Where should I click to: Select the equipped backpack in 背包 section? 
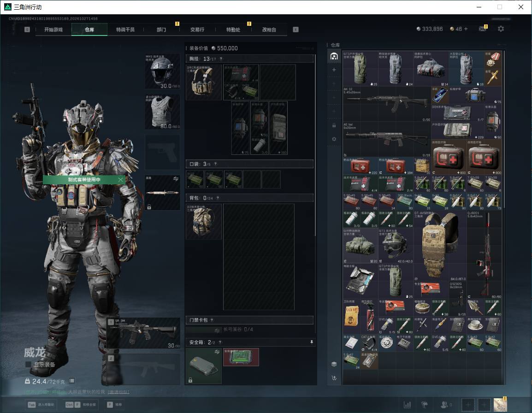click(x=204, y=222)
